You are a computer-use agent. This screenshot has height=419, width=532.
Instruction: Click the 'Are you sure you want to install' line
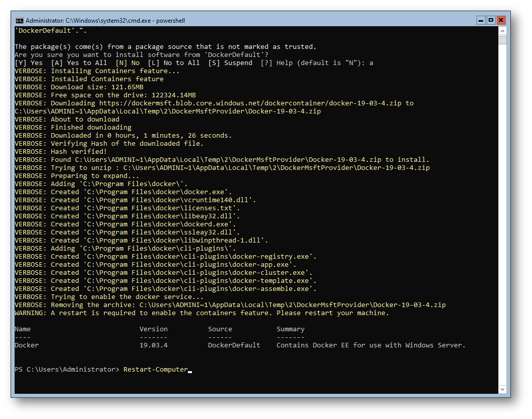(x=141, y=55)
